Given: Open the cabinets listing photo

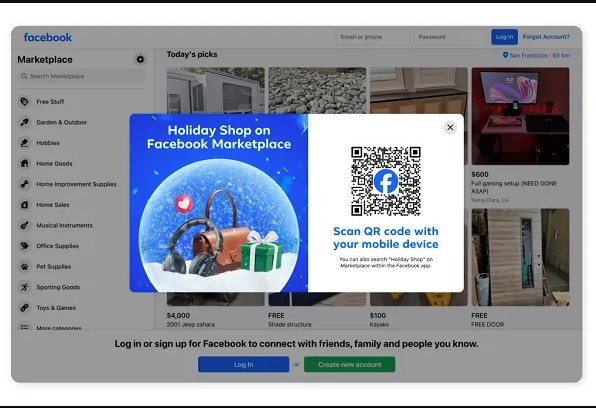Looking at the screenshot, I should [419, 90].
